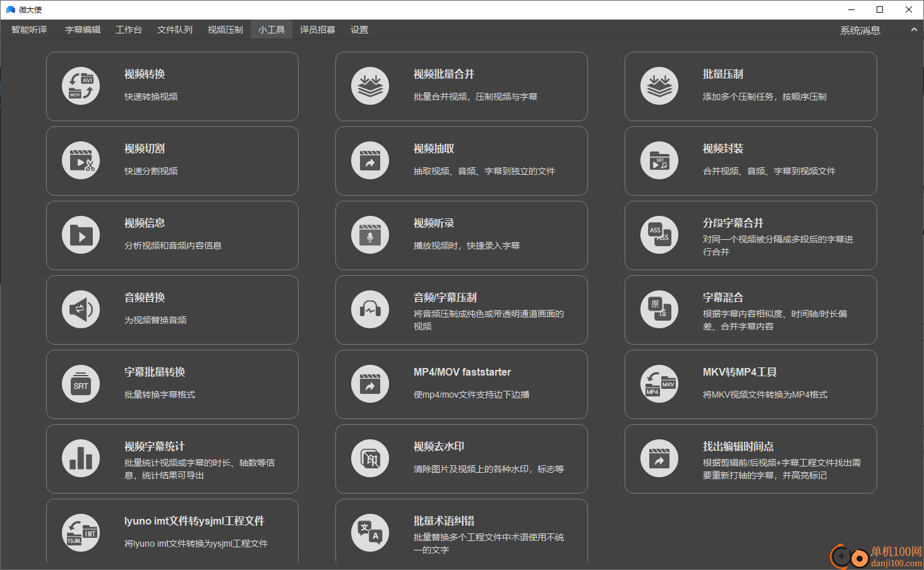Select the 小工具 tab
Image resolution: width=924 pixels, height=570 pixels.
272,30
